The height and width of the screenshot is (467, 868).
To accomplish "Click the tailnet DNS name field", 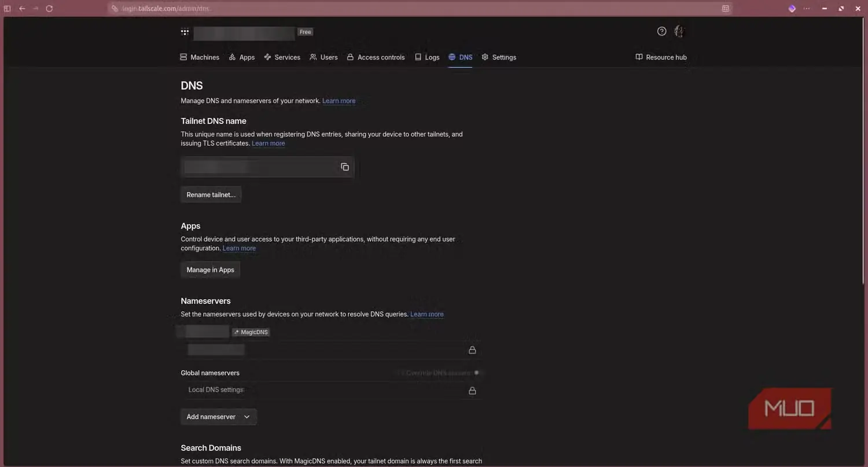I will (267, 167).
